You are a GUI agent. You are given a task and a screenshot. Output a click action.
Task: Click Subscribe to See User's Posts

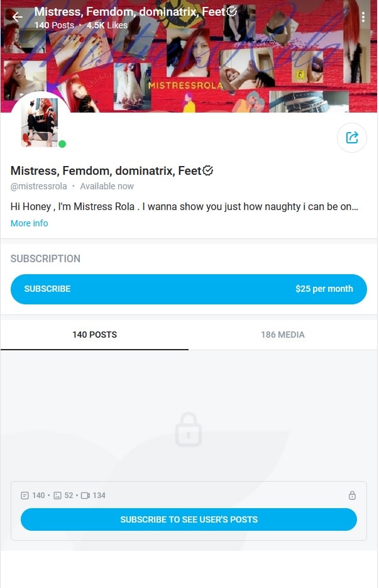pos(189,519)
